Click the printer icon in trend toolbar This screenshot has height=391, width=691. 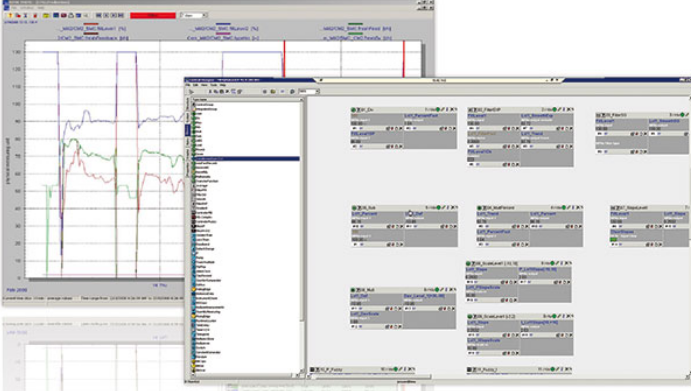coord(71,15)
